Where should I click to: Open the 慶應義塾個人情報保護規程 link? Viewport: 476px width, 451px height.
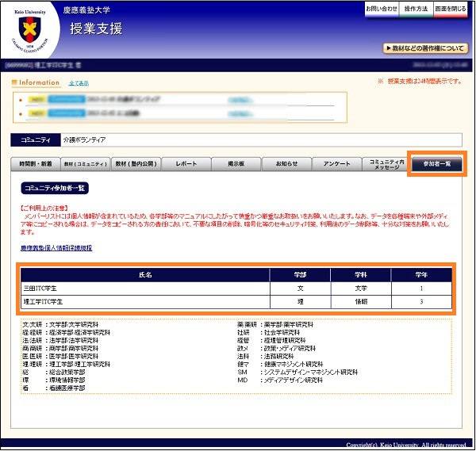click(56, 248)
